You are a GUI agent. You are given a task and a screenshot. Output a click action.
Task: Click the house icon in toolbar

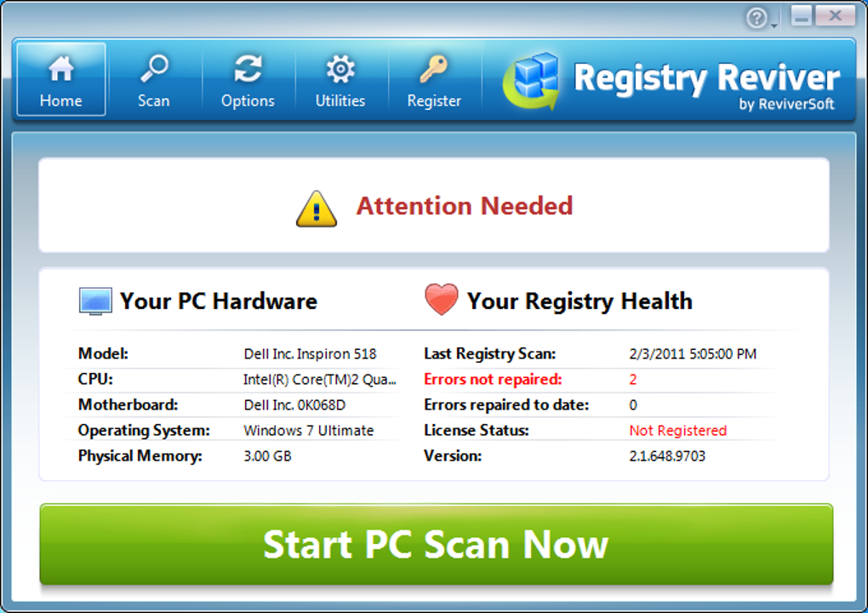coord(61,69)
